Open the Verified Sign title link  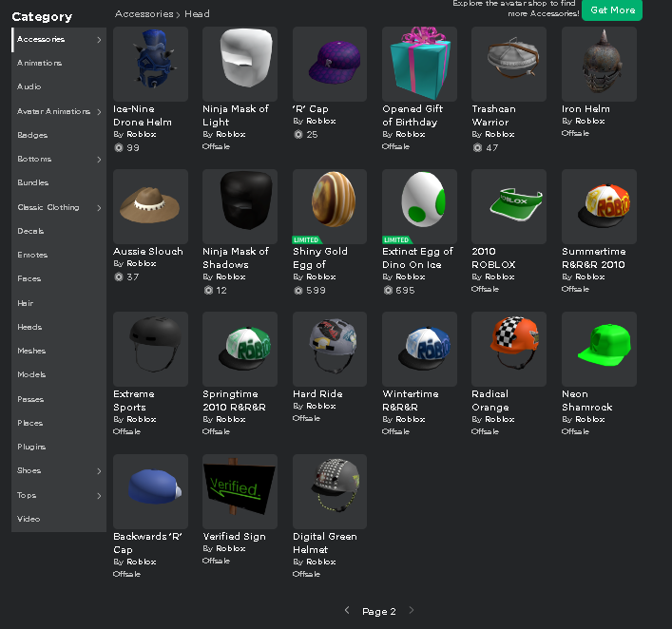click(x=234, y=537)
